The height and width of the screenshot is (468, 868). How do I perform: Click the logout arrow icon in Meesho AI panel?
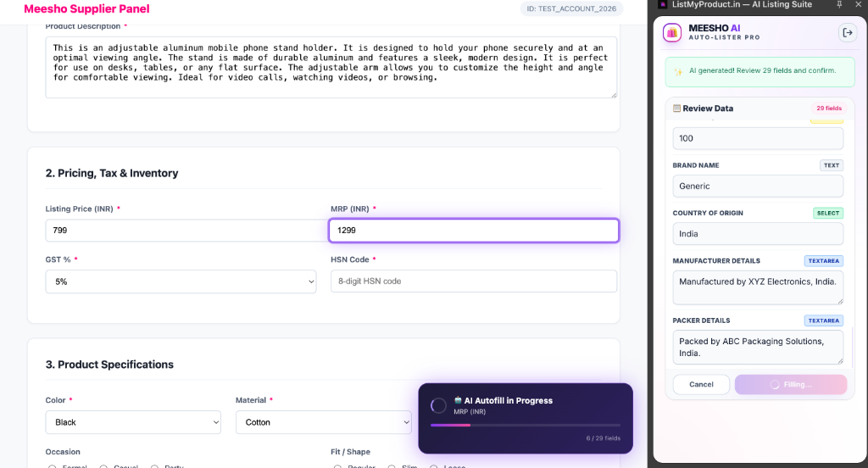(x=847, y=33)
